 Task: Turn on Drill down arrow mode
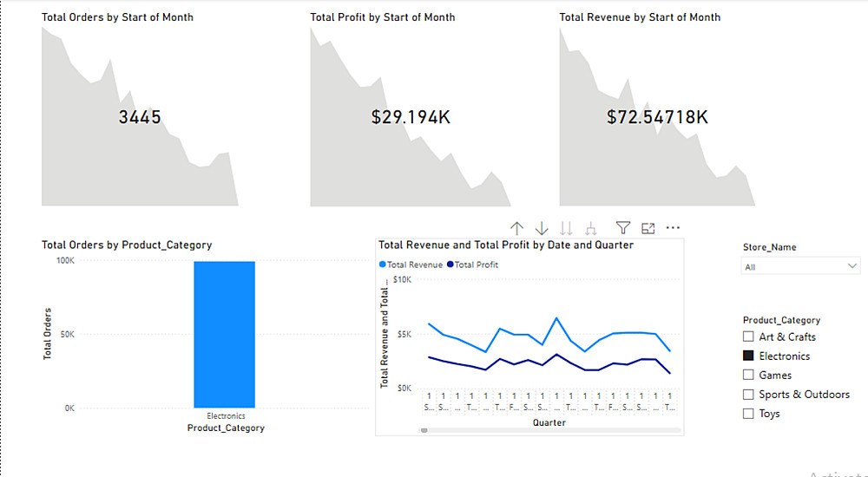(542, 228)
